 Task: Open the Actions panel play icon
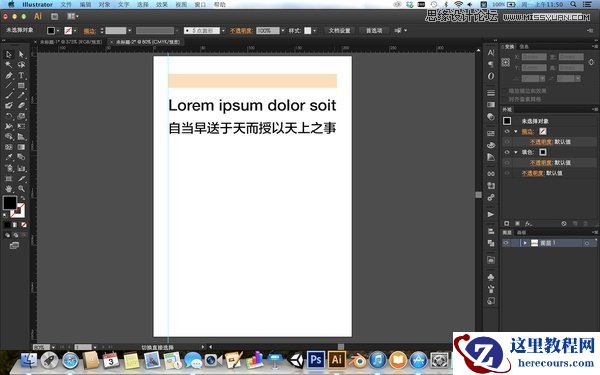tap(491, 214)
